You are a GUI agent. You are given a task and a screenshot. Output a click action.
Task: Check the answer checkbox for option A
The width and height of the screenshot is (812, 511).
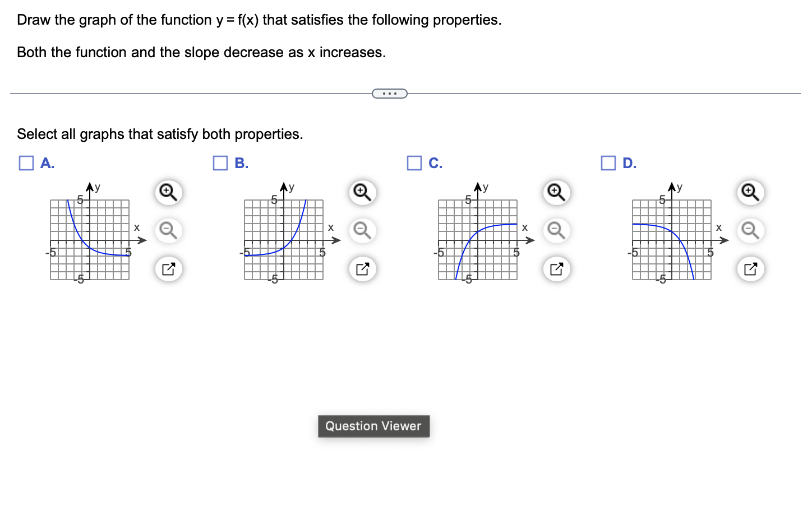tap(26, 162)
